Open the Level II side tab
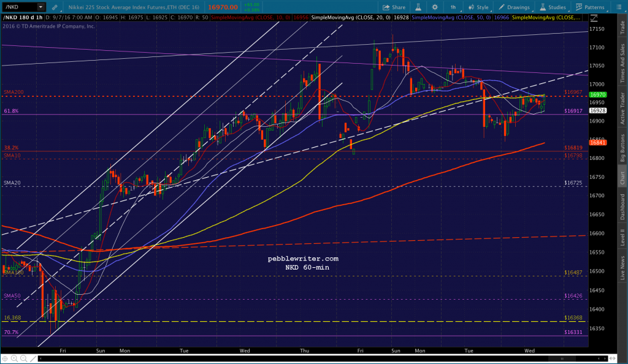The image size is (628, 364). tap(622, 237)
